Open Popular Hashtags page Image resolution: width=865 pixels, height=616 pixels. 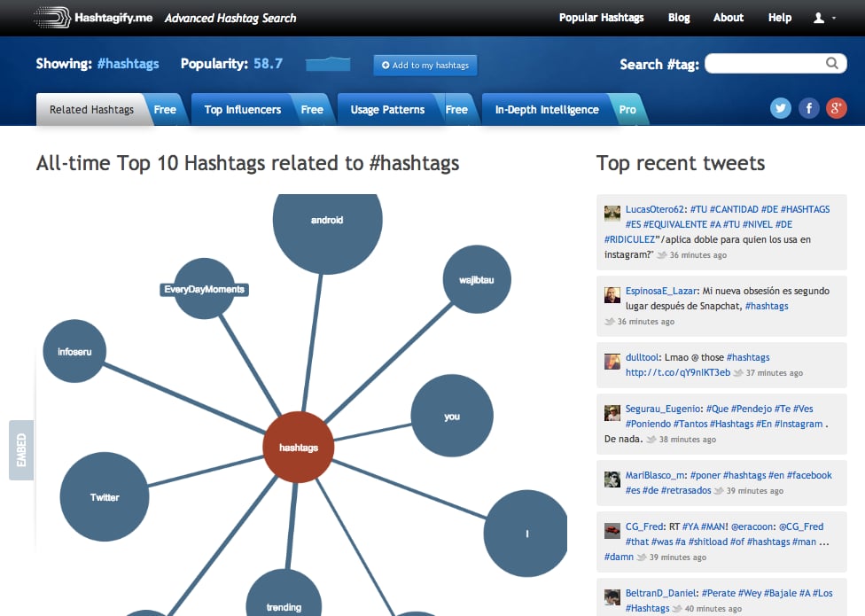[x=601, y=18]
